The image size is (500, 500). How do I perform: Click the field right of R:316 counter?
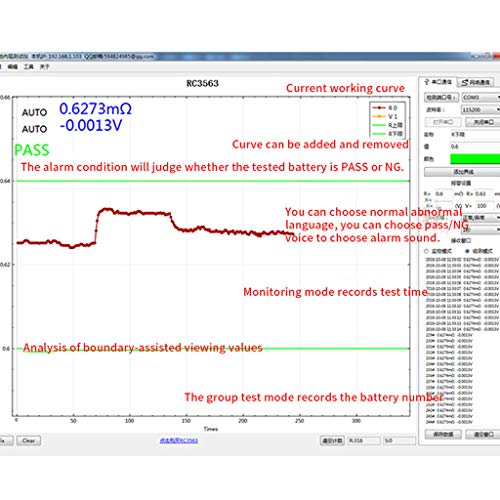pos(399,441)
